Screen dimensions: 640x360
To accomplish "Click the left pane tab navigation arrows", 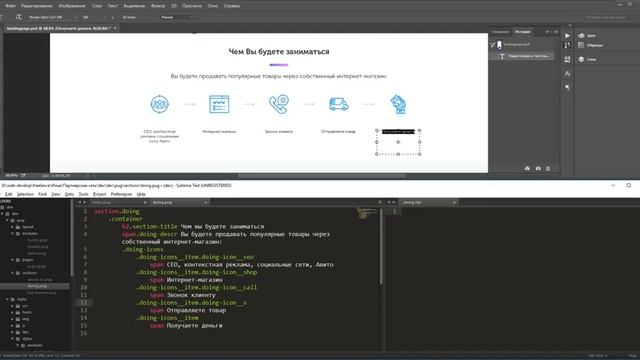I will pos(82,202).
